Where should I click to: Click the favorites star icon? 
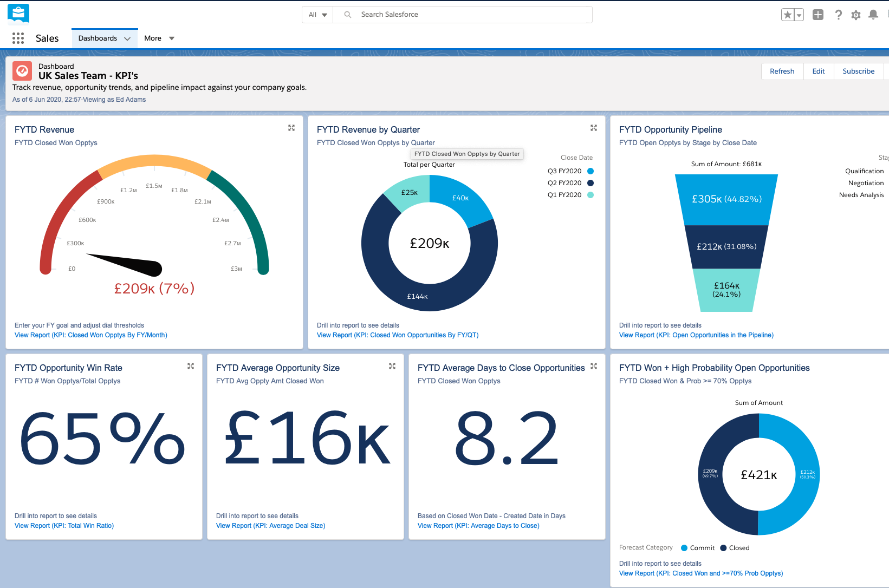tap(788, 15)
